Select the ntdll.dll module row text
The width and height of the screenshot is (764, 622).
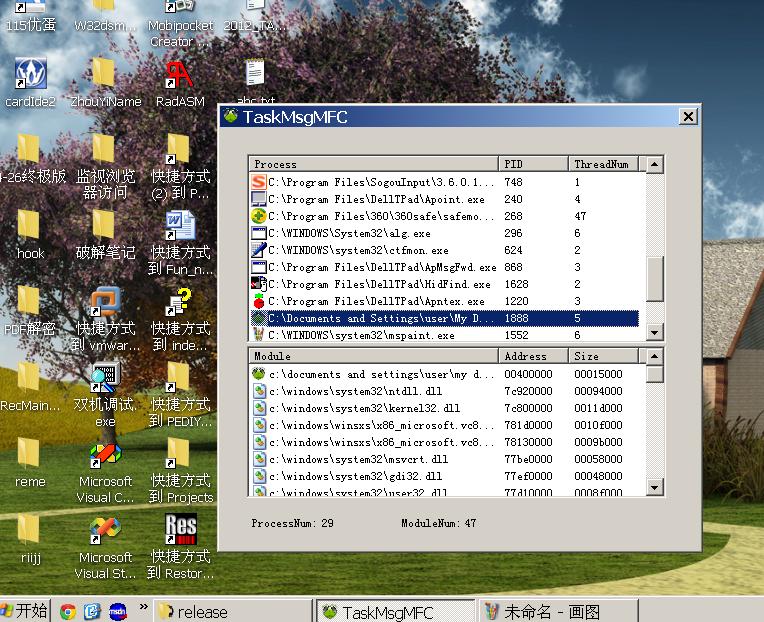tap(356, 391)
